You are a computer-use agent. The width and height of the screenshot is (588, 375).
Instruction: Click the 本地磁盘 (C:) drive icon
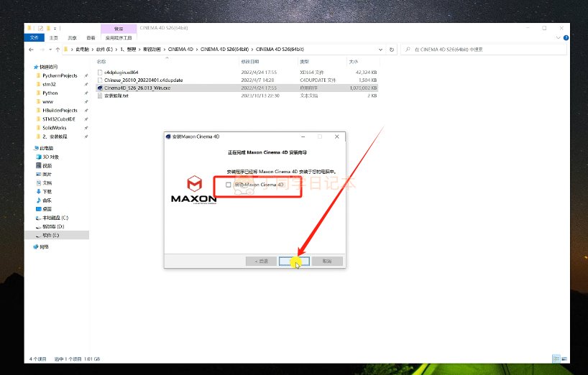[x=38, y=218]
